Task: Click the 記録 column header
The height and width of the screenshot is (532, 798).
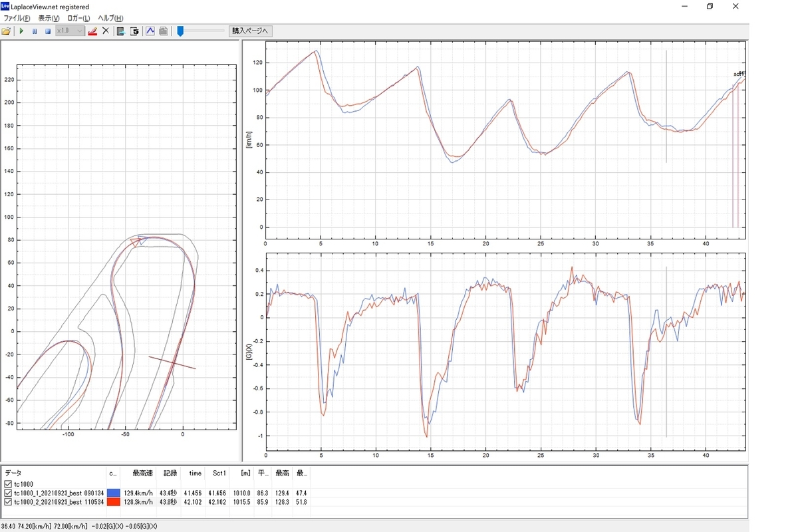Action: tap(170, 473)
